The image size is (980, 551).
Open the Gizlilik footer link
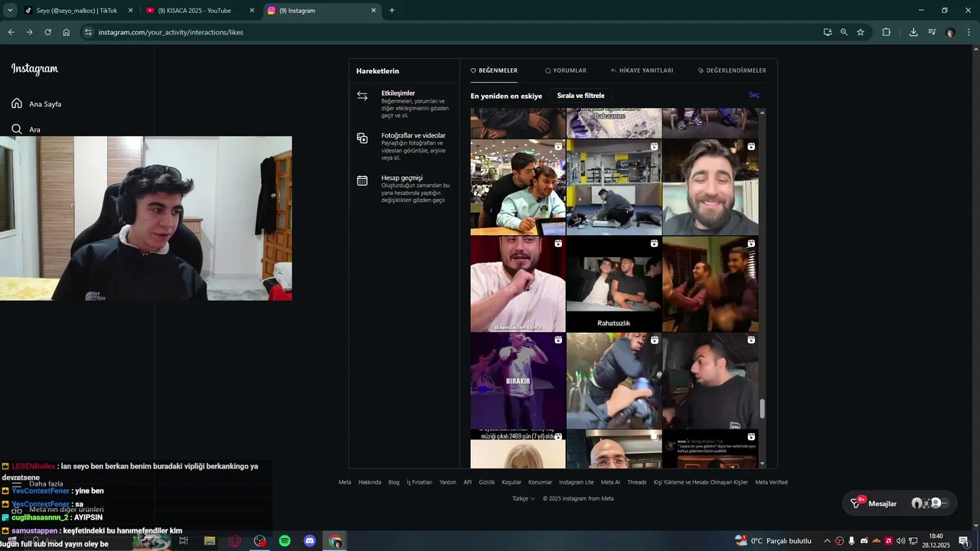coord(487,482)
